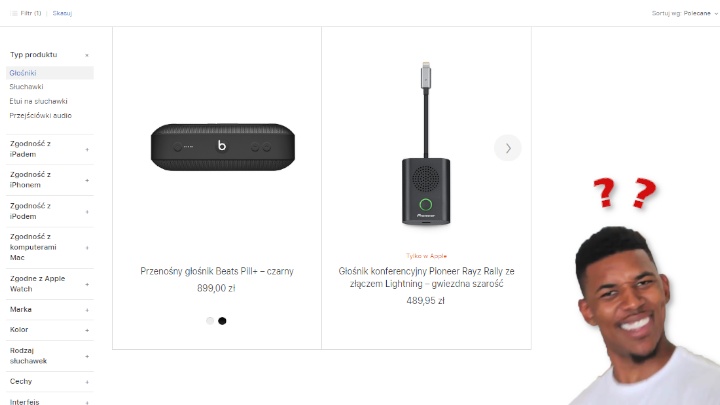
Task: Open the filter list icon
Action: [14, 13]
